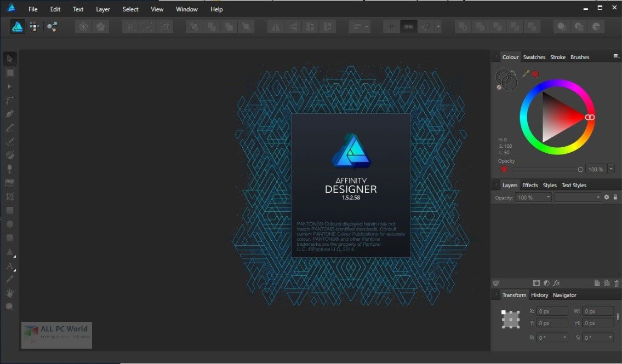622x364 pixels.
Task: Switch to the Effects tab
Action: click(530, 186)
